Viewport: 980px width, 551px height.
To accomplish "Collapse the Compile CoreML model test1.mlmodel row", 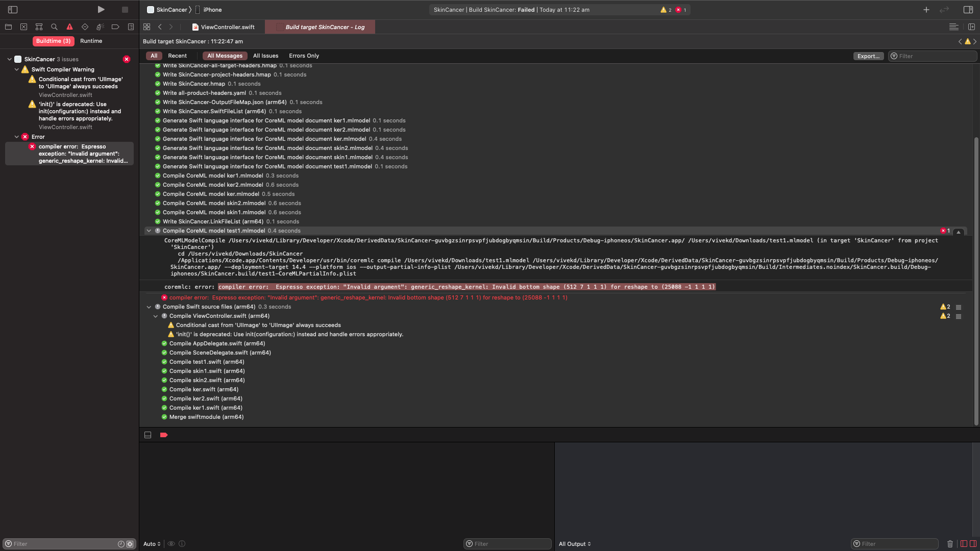I will coord(149,231).
